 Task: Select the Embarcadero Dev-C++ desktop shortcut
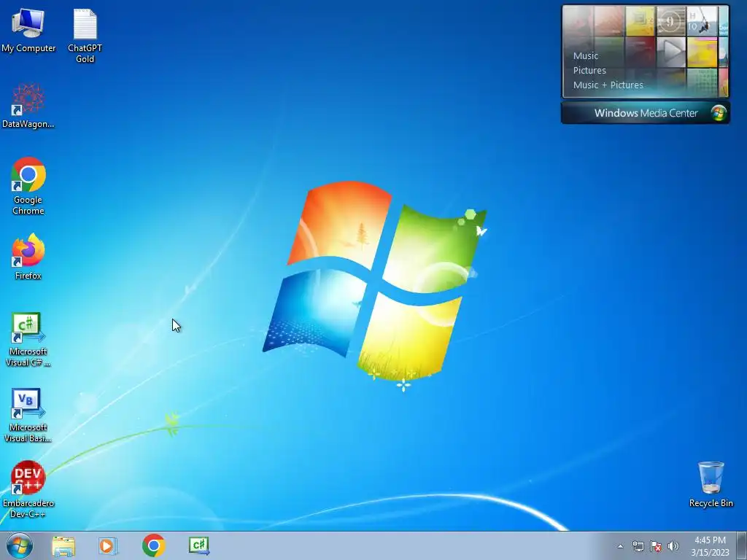tap(28, 489)
